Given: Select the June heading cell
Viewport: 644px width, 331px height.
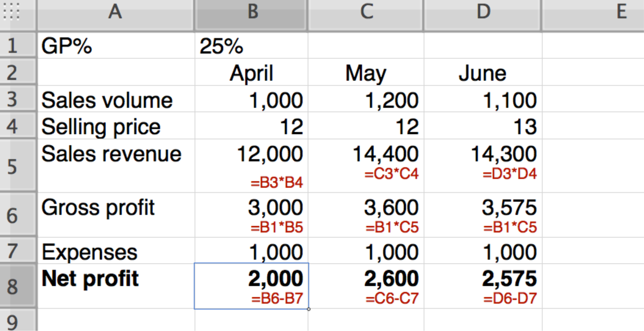Looking at the screenshot, I should (x=483, y=72).
